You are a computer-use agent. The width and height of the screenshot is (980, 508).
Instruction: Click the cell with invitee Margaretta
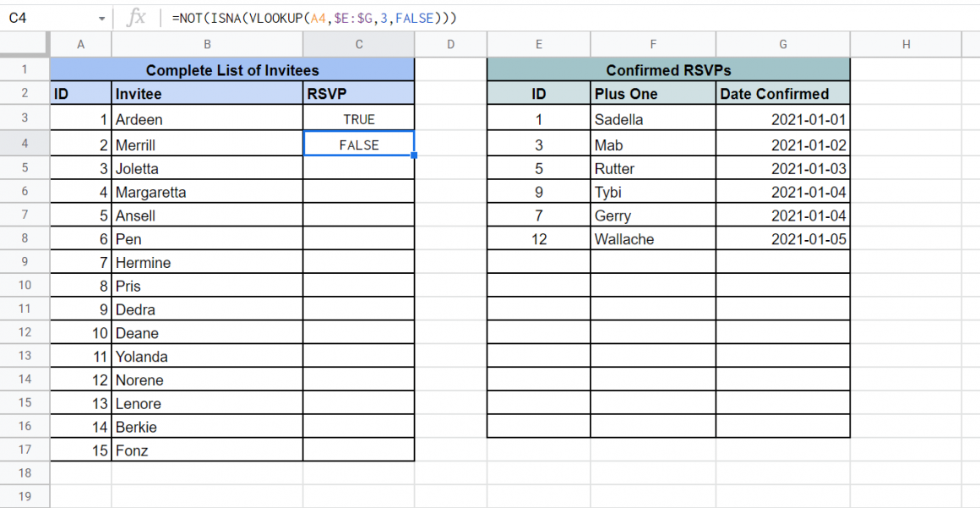point(207,192)
